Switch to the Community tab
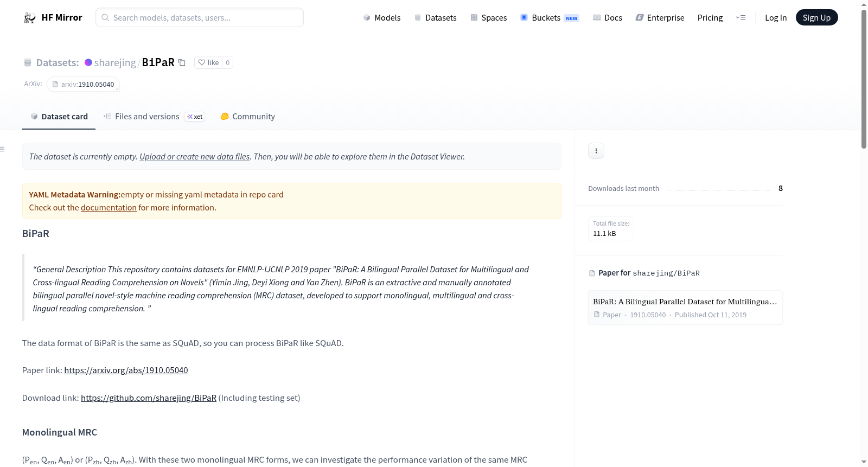Image resolution: width=868 pixels, height=467 pixels. (x=247, y=117)
